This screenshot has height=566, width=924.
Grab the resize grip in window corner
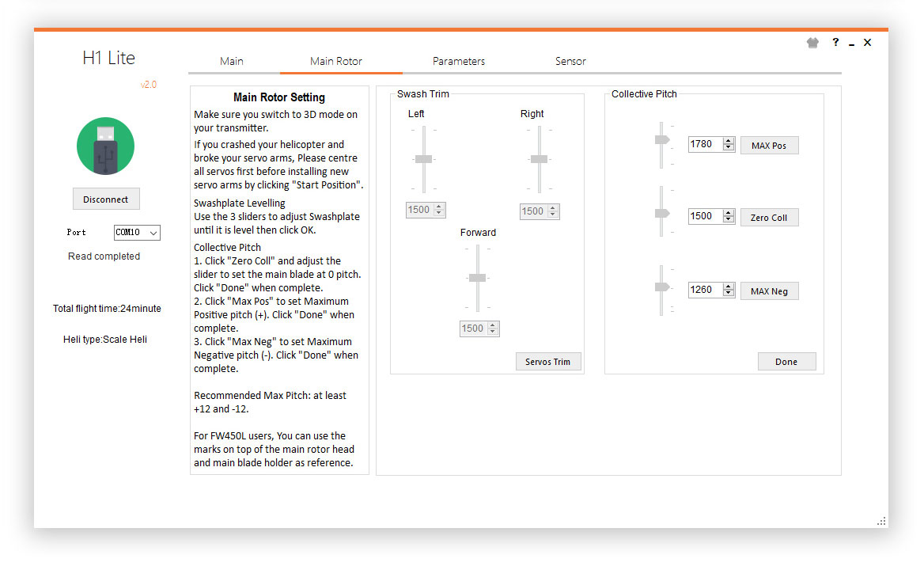[x=881, y=521]
